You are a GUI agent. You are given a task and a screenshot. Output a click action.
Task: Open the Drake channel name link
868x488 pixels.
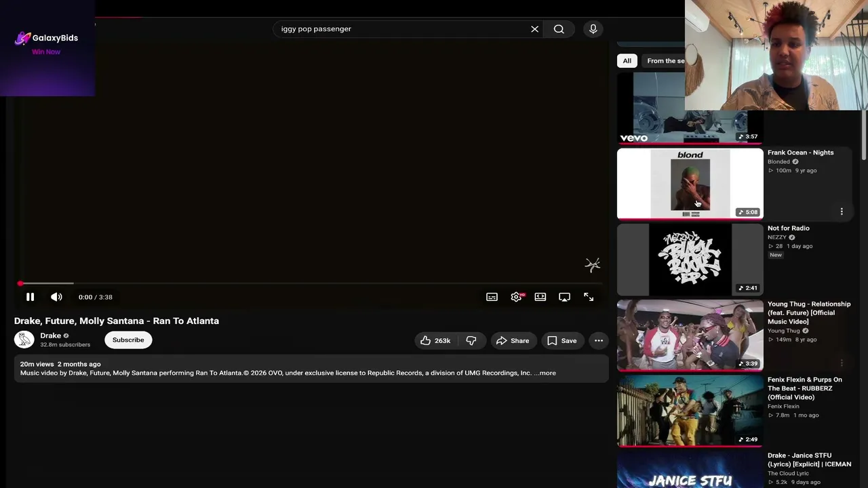[x=50, y=335]
